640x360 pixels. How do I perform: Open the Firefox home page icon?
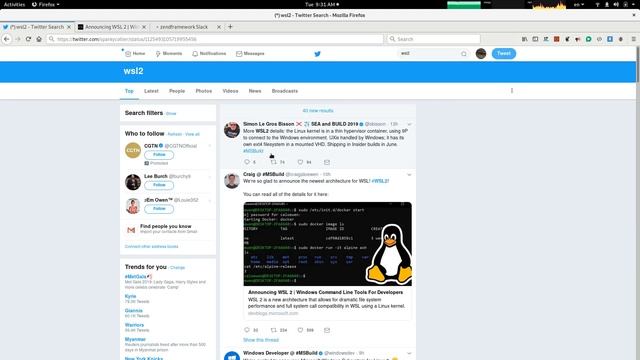click(x=39, y=39)
